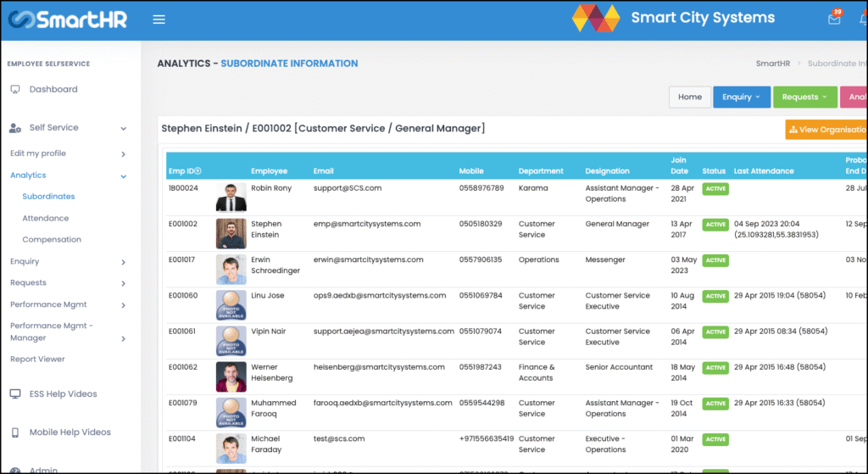Image resolution: width=868 pixels, height=474 pixels.
Task: Click the pink Analytics button
Action: pyautogui.click(x=854, y=97)
